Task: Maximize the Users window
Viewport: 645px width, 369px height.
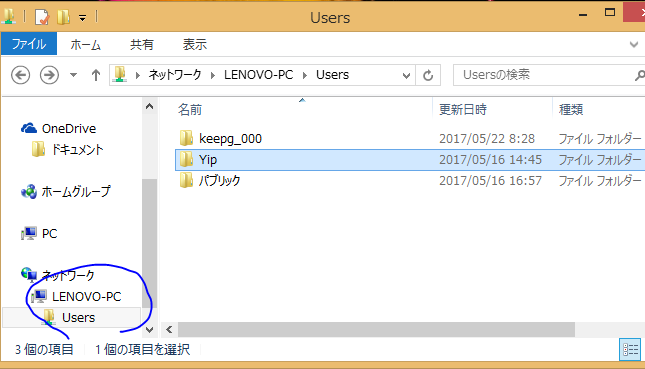Action: [610, 13]
